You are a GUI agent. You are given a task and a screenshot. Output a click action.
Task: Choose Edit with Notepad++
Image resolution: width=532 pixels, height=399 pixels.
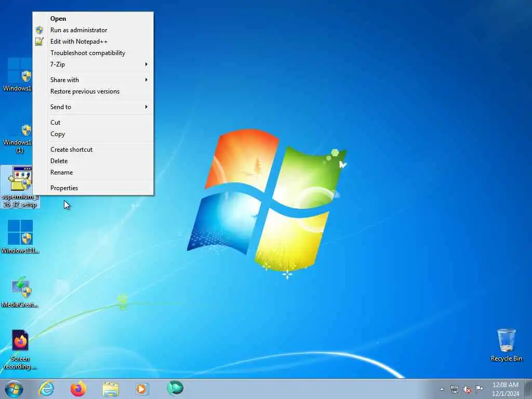coord(93,42)
